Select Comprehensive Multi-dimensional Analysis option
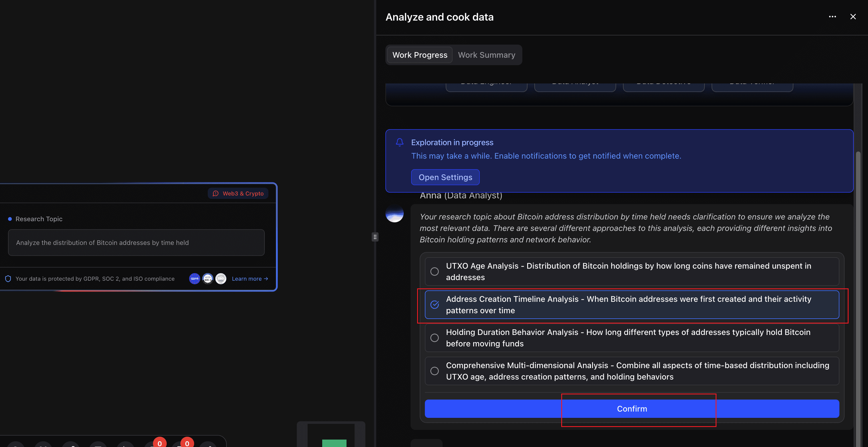868x447 pixels. pyautogui.click(x=435, y=370)
